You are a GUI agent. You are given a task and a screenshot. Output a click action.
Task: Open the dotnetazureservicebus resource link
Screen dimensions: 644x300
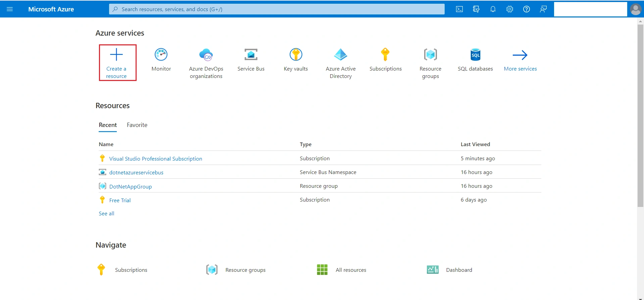pyautogui.click(x=136, y=172)
